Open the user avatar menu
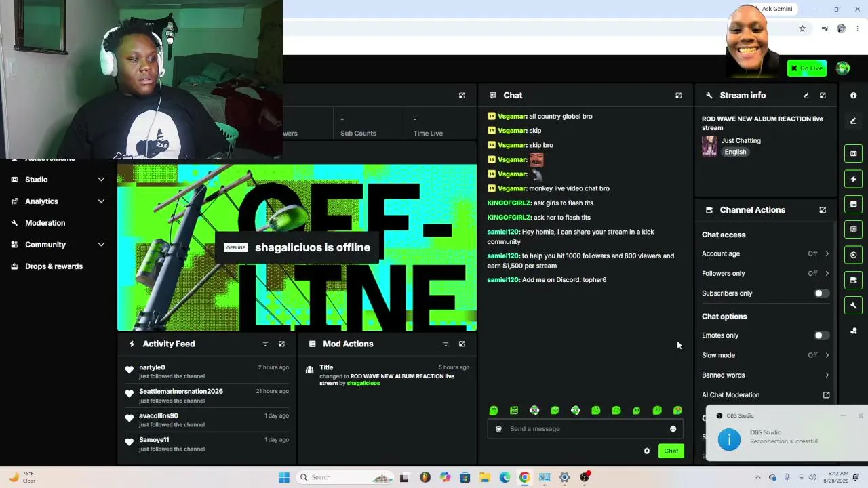 843,68
